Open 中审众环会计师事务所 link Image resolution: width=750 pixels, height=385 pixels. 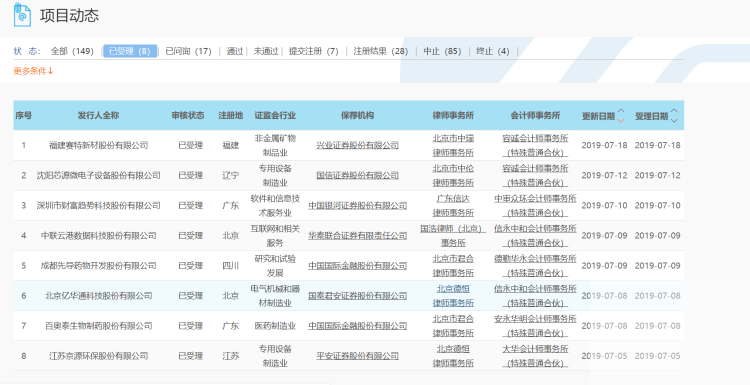[x=535, y=206]
